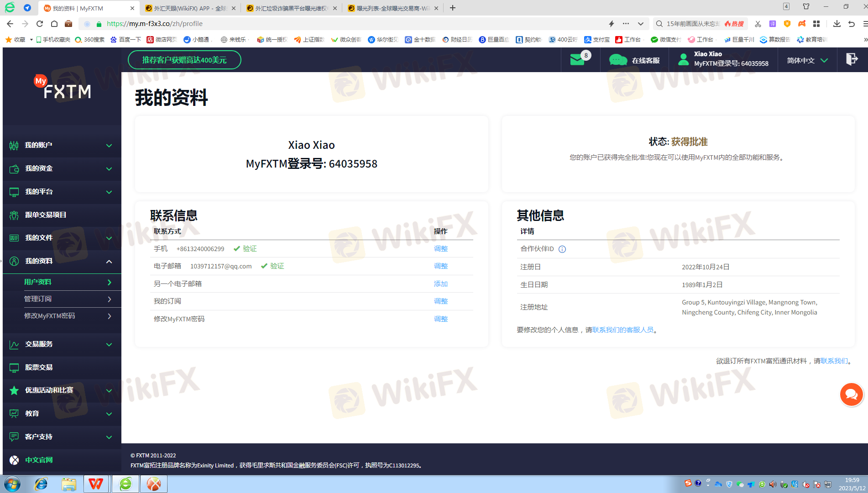Click the support icon beside 客户支持
The width and height of the screenshot is (868, 493).
[14, 437]
